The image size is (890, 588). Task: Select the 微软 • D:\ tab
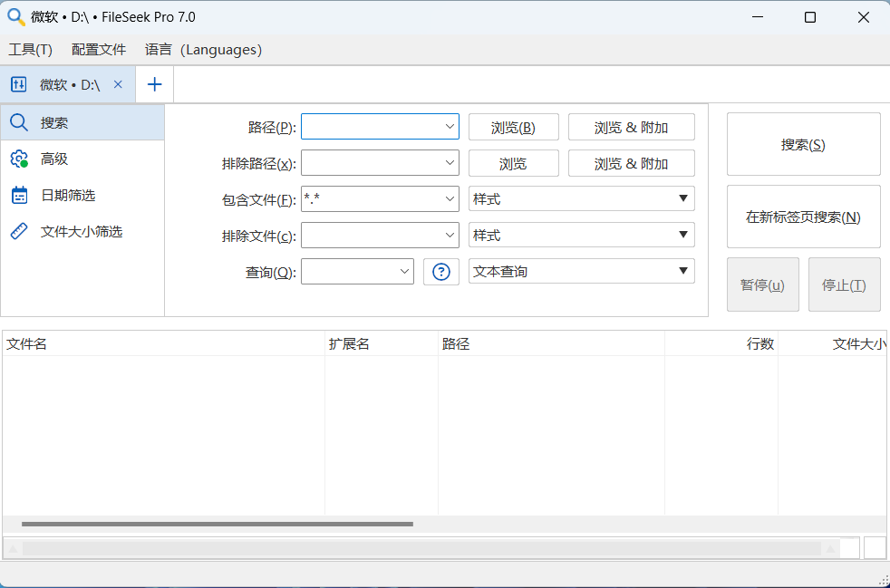(x=69, y=84)
